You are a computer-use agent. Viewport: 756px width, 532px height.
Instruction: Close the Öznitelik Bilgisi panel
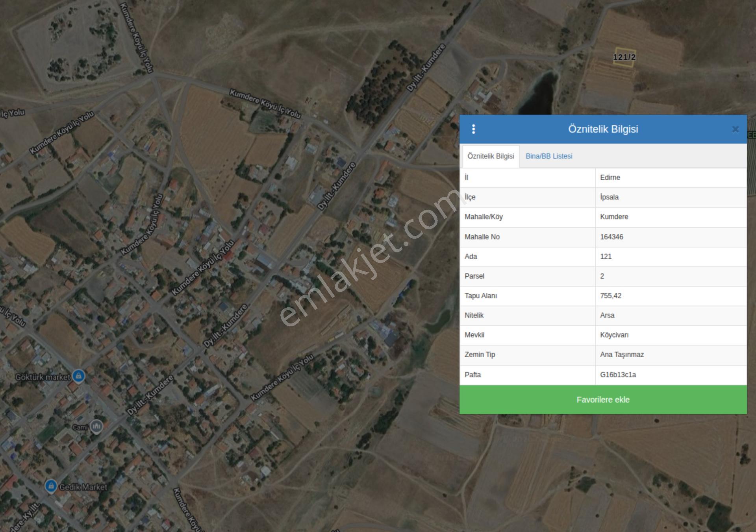[x=735, y=129]
